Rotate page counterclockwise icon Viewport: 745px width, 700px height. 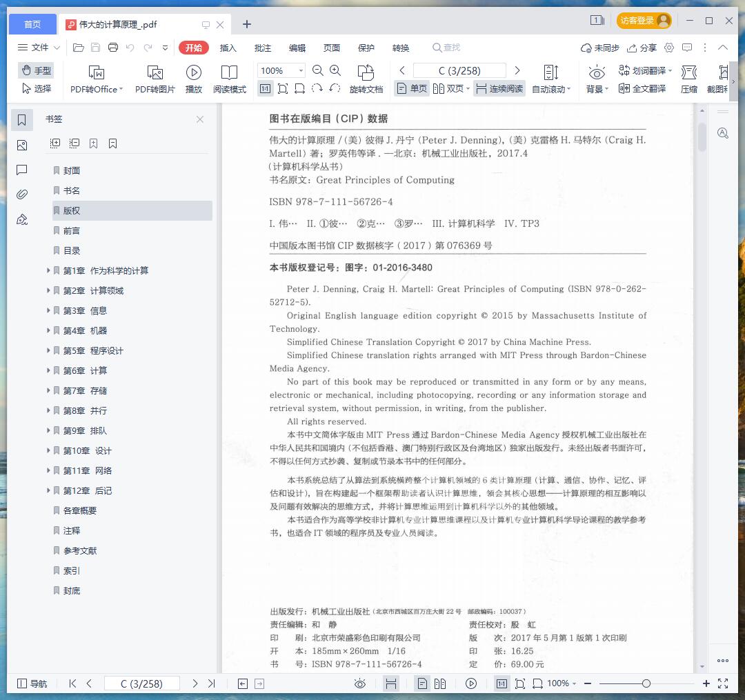click(x=335, y=88)
